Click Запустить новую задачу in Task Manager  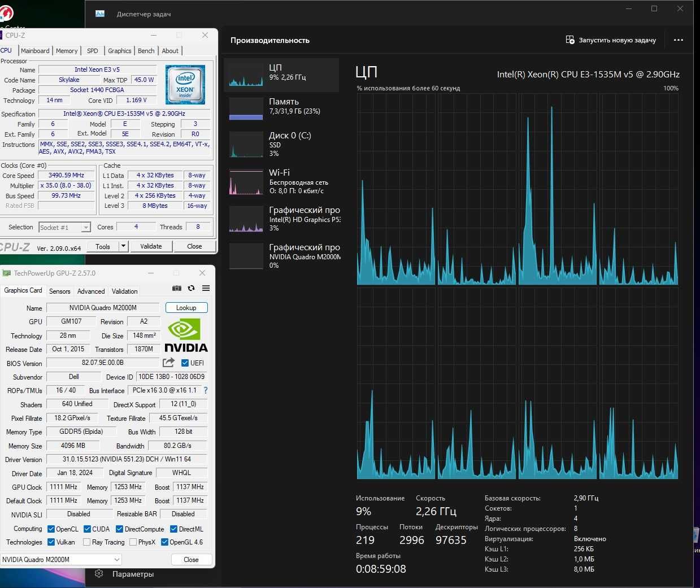[x=611, y=40]
